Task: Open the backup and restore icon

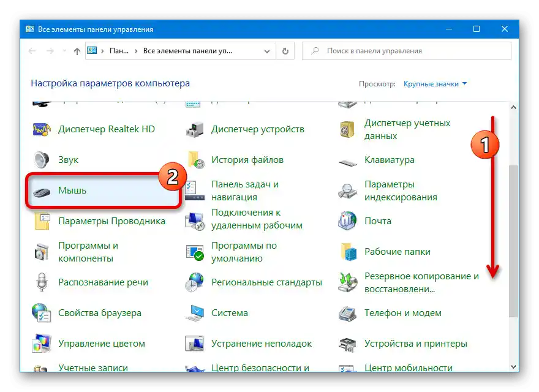Action: (x=347, y=282)
